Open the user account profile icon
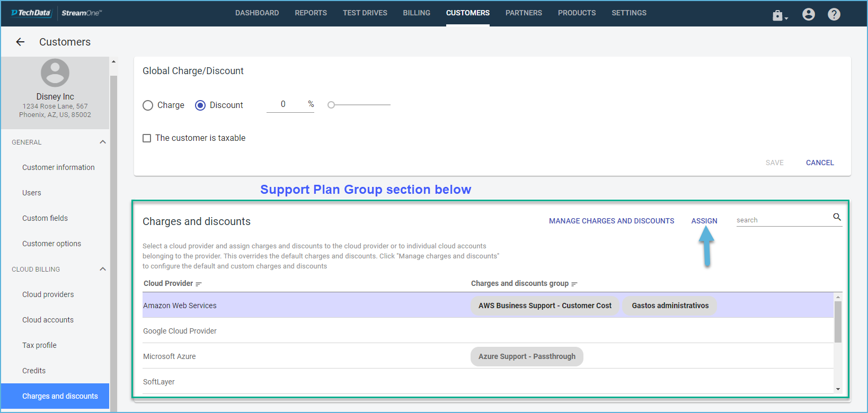Screen dimensions: 868x413 tap(809, 14)
